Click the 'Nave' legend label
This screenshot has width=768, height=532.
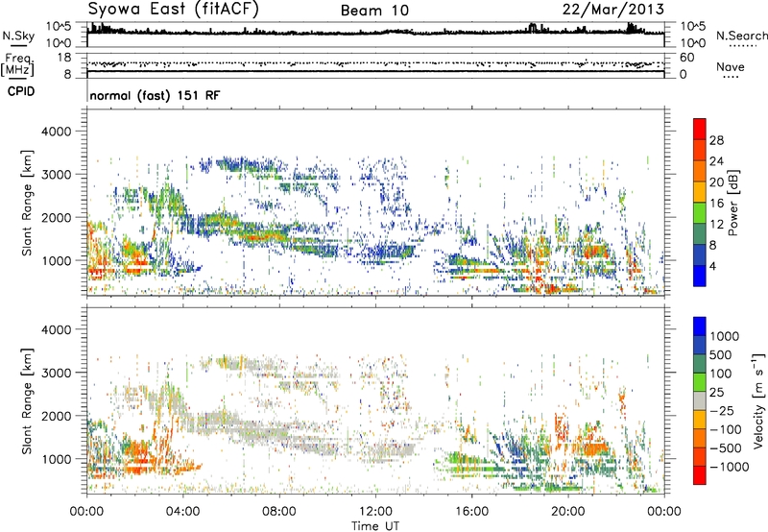pos(730,66)
